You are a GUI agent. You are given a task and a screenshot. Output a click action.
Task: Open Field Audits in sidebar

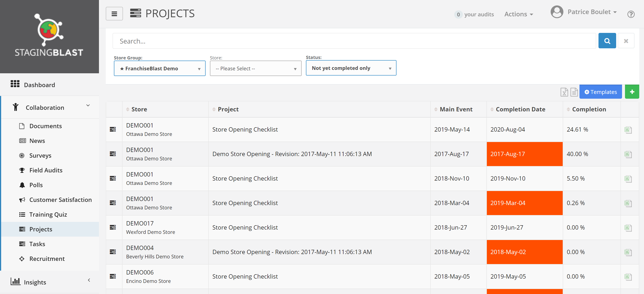coord(46,170)
